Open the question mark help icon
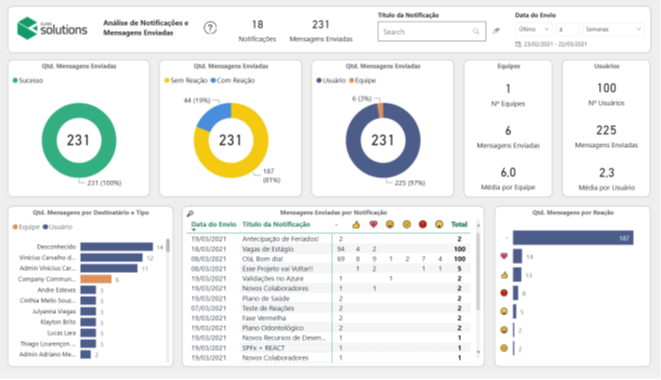 coord(210,28)
